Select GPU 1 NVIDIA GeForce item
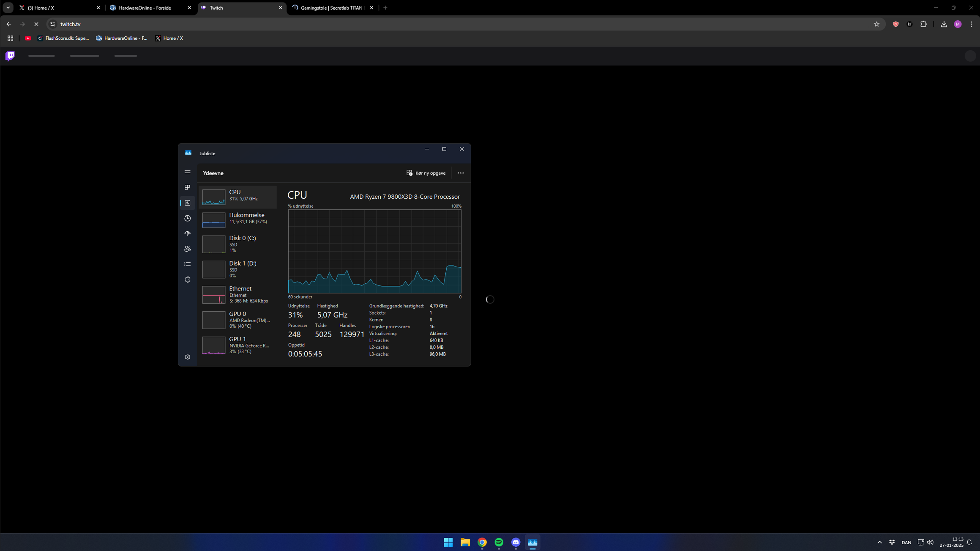This screenshot has width=980, height=551. click(238, 345)
